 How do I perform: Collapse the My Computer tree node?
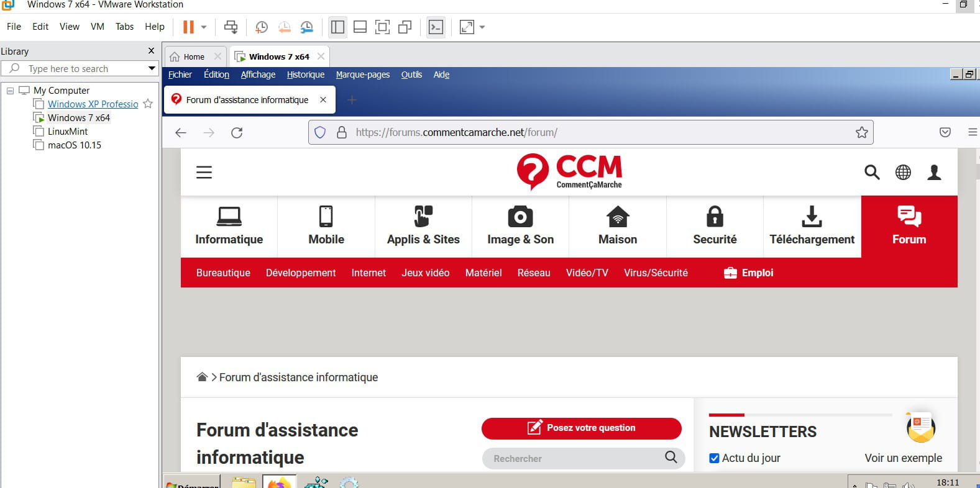click(10, 91)
